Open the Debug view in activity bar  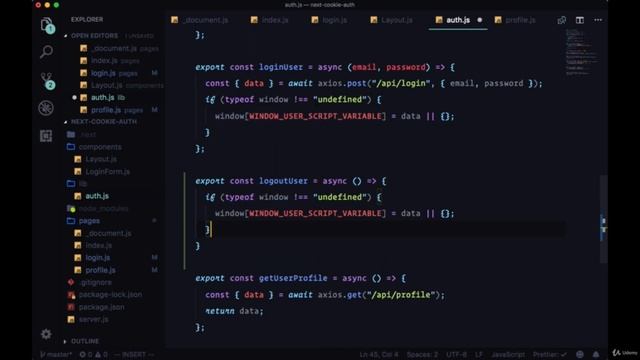[46, 108]
